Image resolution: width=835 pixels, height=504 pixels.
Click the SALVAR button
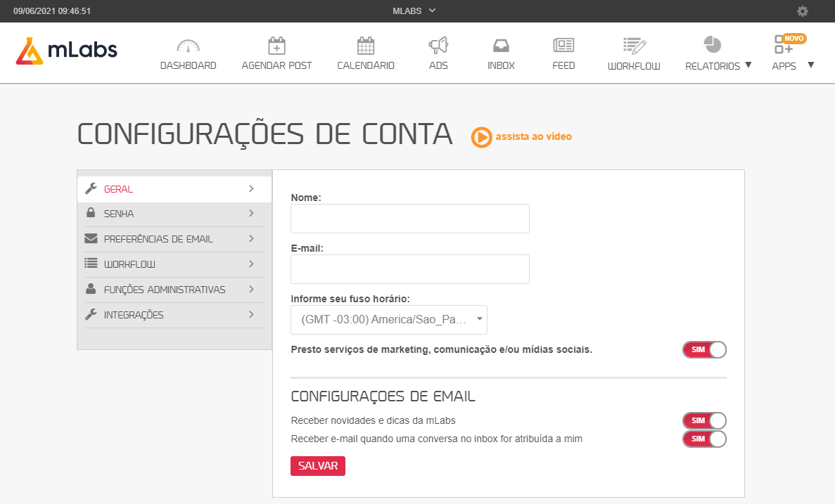click(x=317, y=465)
